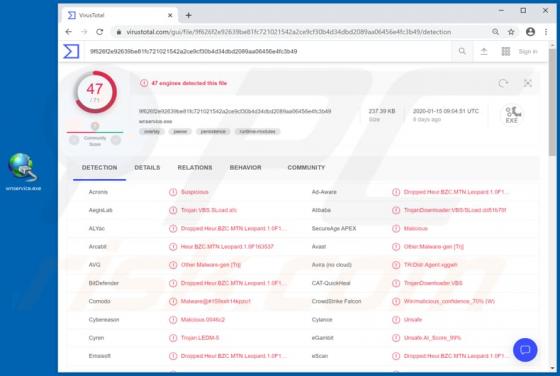Click the warning icon beside Cylance result
Screen dimensions: 560x376
pyautogui.click(x=396, y=320)
